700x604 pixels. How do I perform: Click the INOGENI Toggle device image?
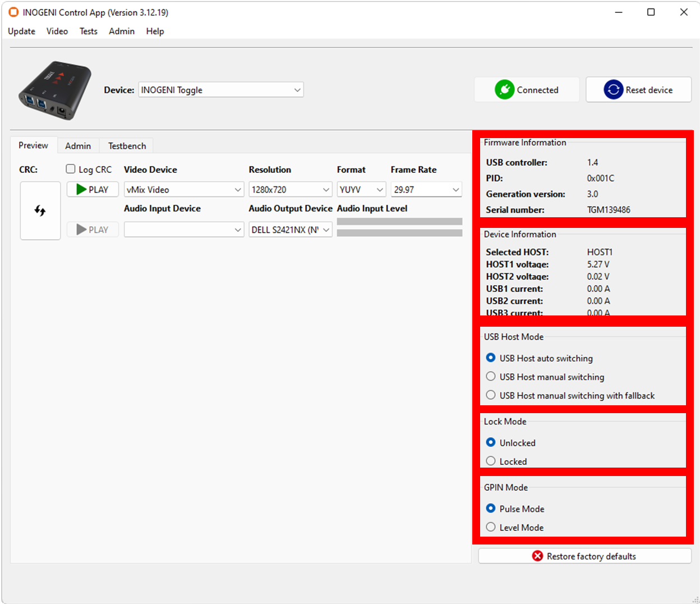tap(54, 90)
